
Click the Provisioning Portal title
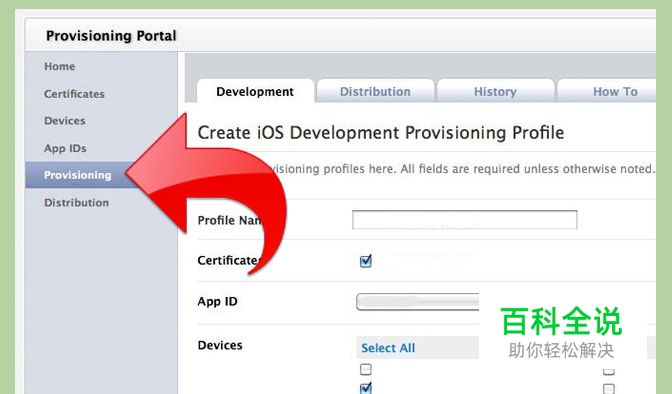(111, 36)
